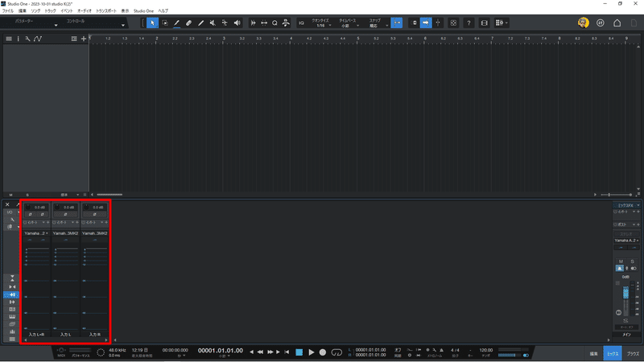Show outputs icon in mixer sidebar
This screenshot has height=362, width=644.
(12, 302)
